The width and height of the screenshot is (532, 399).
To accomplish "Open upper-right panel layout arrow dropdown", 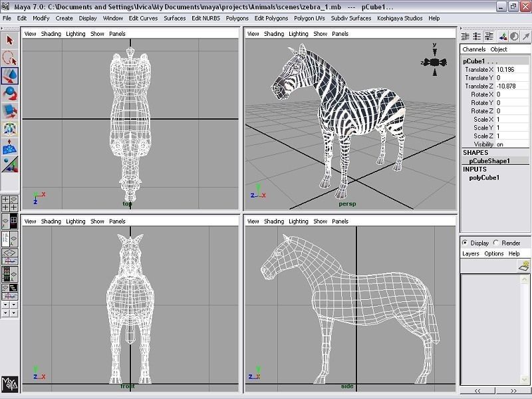I will pyautogui.click(x=13, y=305).
